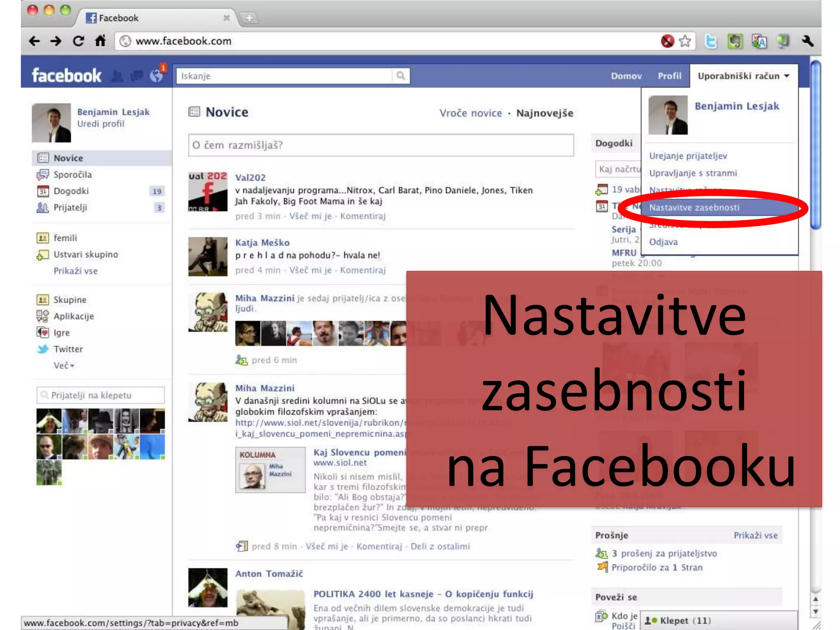This screenshot has width=840, height=630.
Task: Click the page vertical scrollbar thumb
Action: tap(816, 144)
